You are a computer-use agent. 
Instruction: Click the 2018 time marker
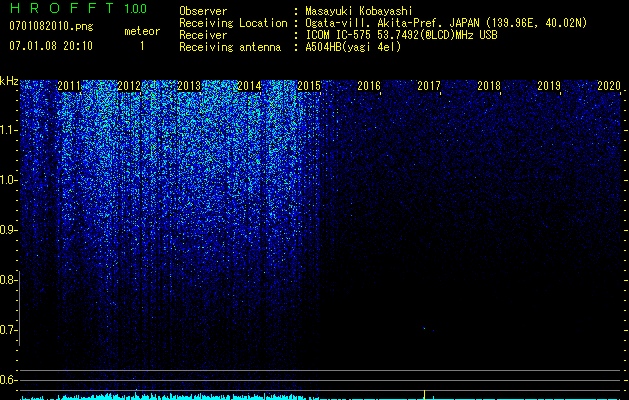click(x=489, y=86)
